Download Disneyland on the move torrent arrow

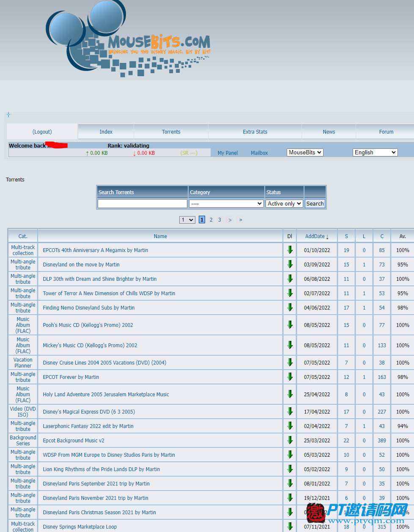click(290, 264)
